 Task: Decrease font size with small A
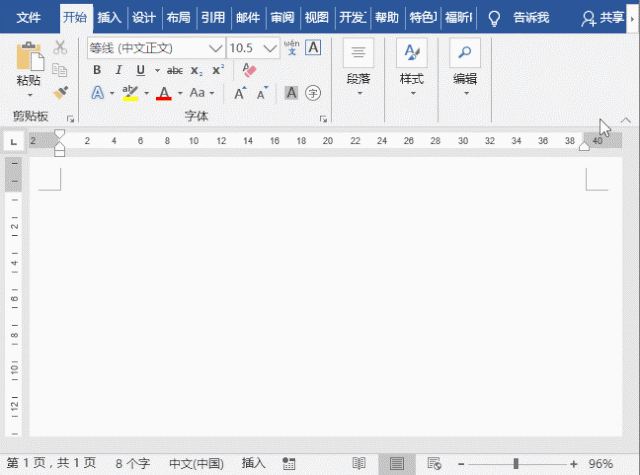coord(262,93)
